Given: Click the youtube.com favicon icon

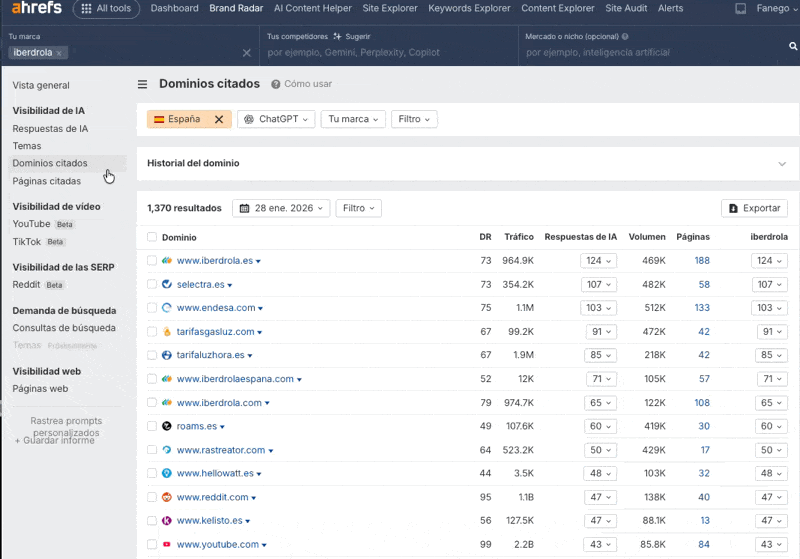Looking at the screenshot, I should pyautogui.click(x=167, y=545).
